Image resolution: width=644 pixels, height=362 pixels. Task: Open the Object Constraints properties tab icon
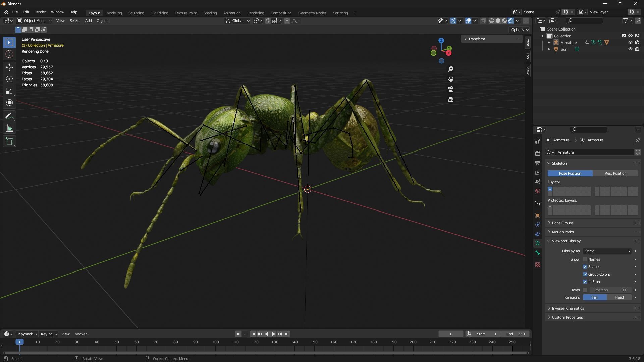tap(538, 234)
